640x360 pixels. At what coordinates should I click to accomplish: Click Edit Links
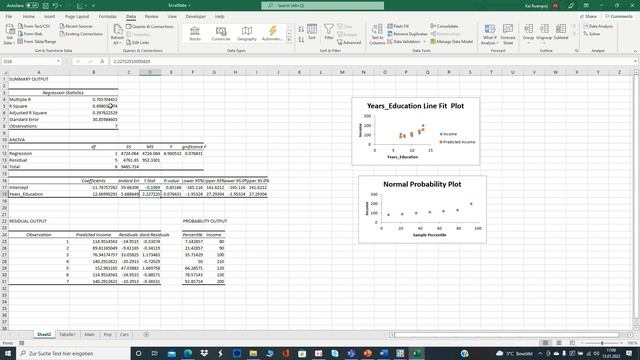pyautogui.click(x=138, y=42)
